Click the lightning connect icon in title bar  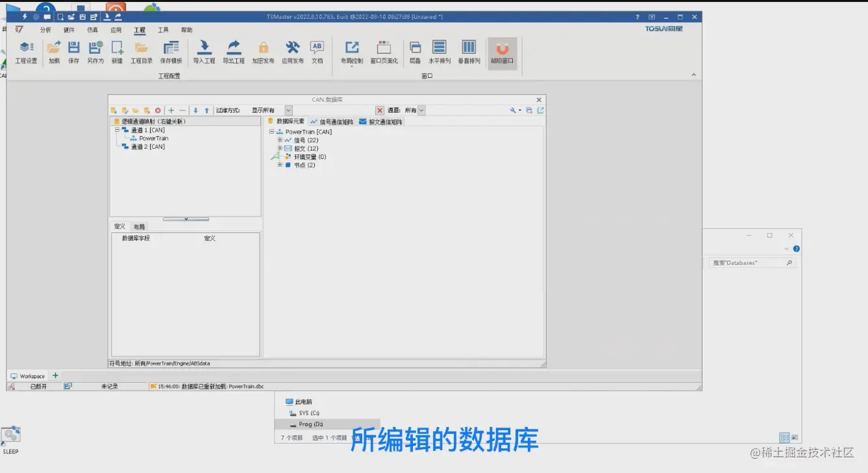(25, 17)
